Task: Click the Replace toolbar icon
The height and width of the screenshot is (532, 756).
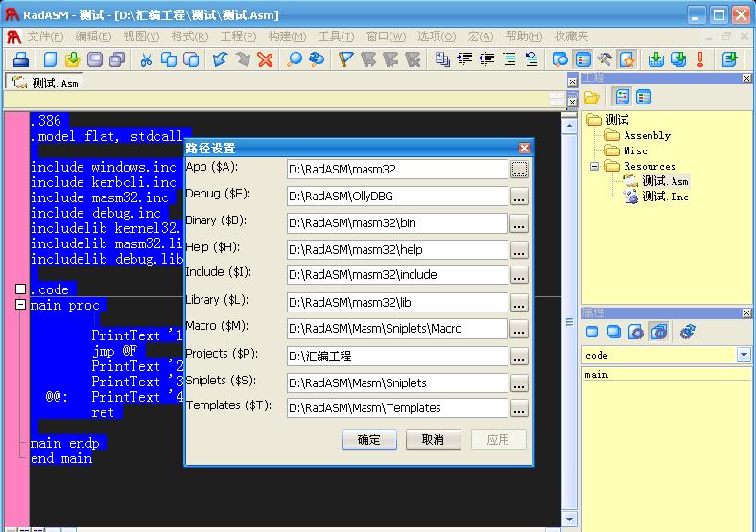Action: [317, 59]
